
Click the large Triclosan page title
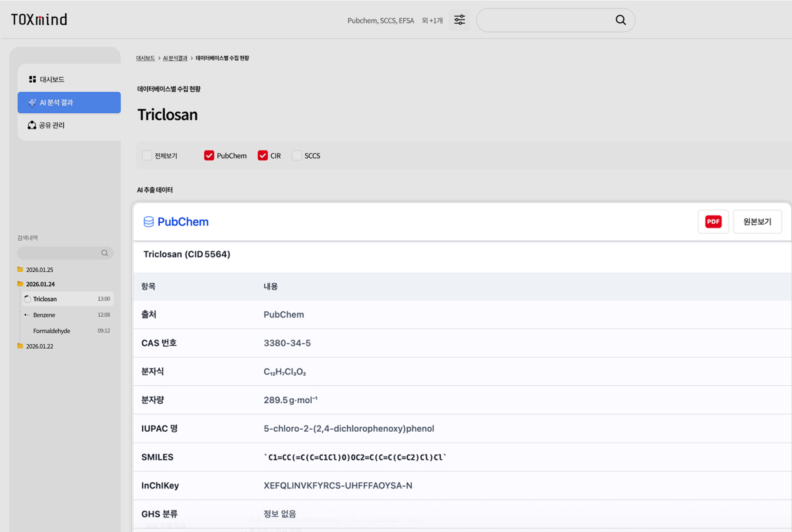(x=167, y=114)
